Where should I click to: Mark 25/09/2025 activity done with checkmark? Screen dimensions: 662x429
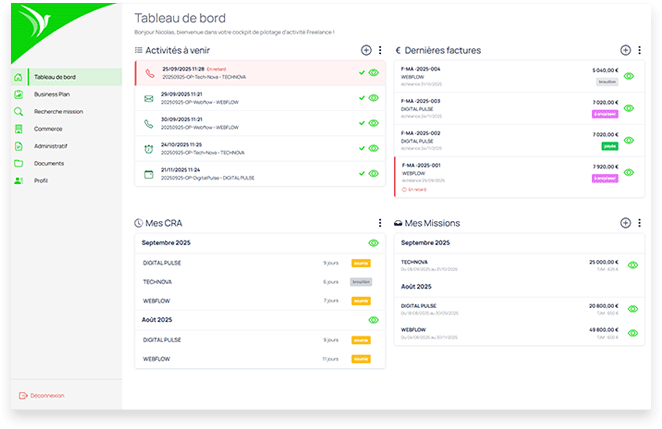point(362,73)
